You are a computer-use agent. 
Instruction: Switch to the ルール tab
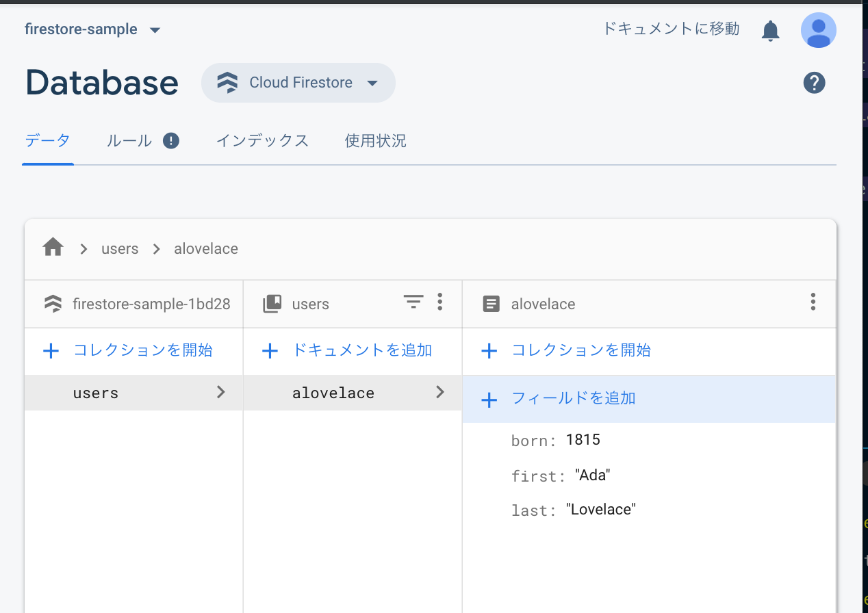coord(129,141)
